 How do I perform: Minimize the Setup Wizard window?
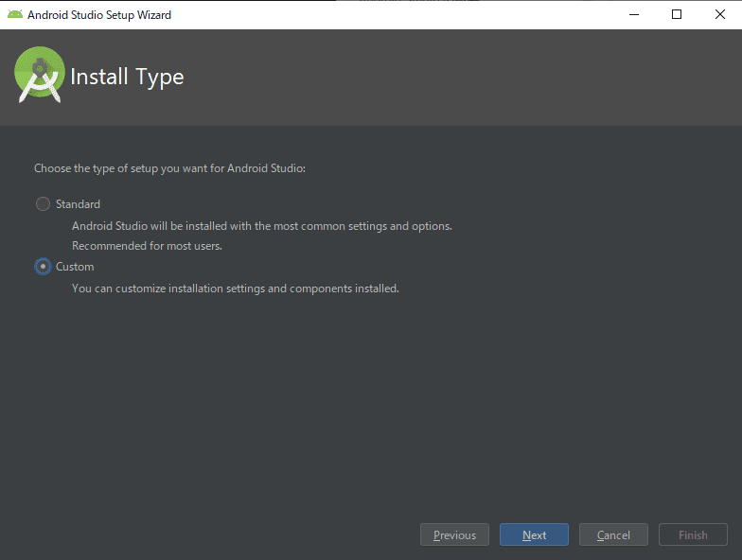point(634,15)
